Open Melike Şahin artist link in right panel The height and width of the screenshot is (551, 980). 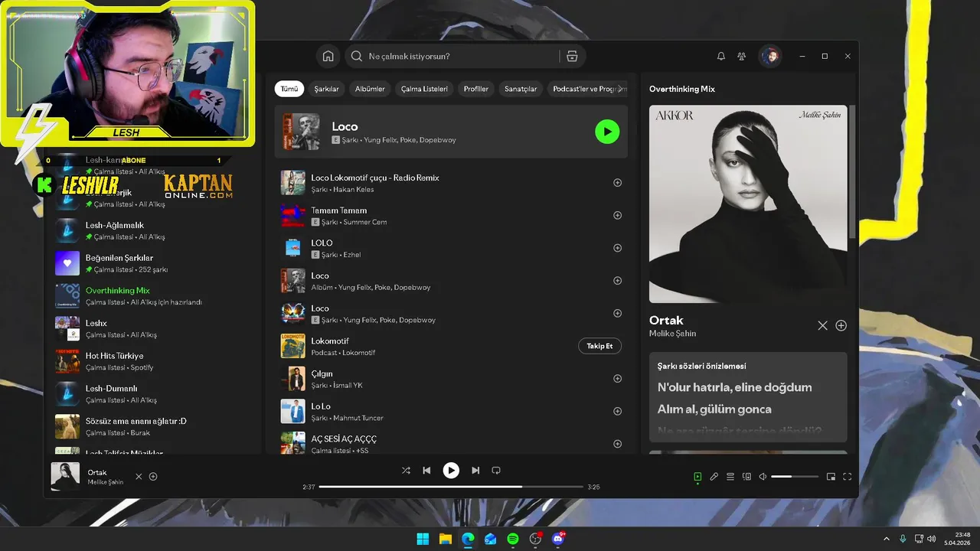(x=672, y=334)
